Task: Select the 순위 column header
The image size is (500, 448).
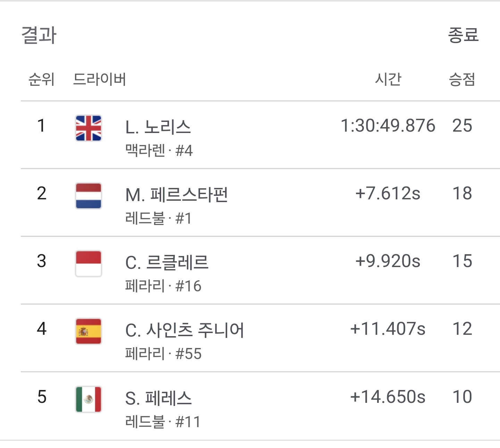Action: (41, 80)
